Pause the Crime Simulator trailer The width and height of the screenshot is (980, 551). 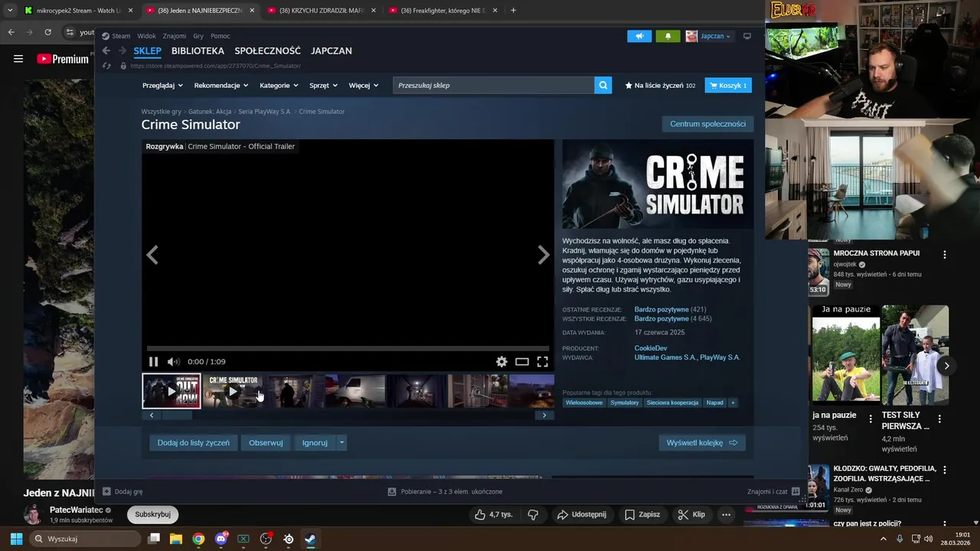click(x=153, y=362)
